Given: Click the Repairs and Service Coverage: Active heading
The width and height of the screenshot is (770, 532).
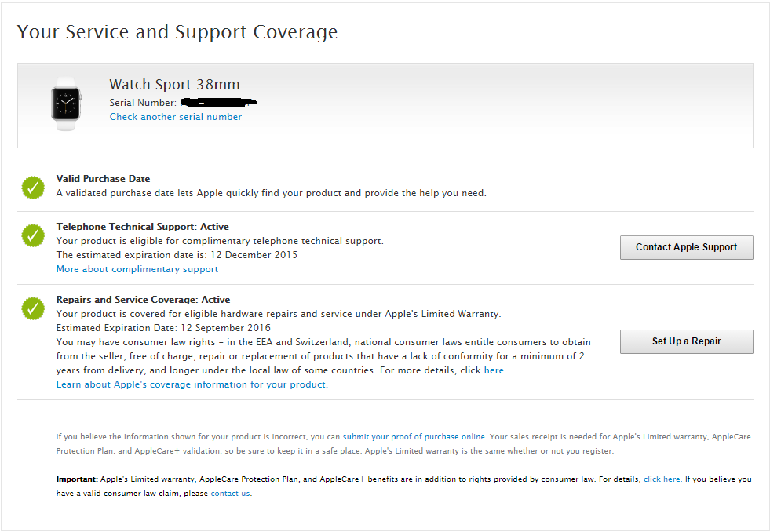Looking at the screenshot, I should tap(143, 300).
